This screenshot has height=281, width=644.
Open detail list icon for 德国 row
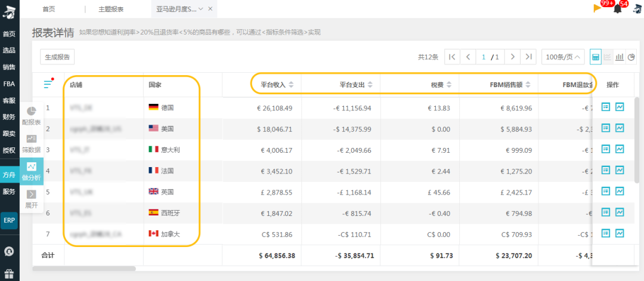tap(605, 107)
